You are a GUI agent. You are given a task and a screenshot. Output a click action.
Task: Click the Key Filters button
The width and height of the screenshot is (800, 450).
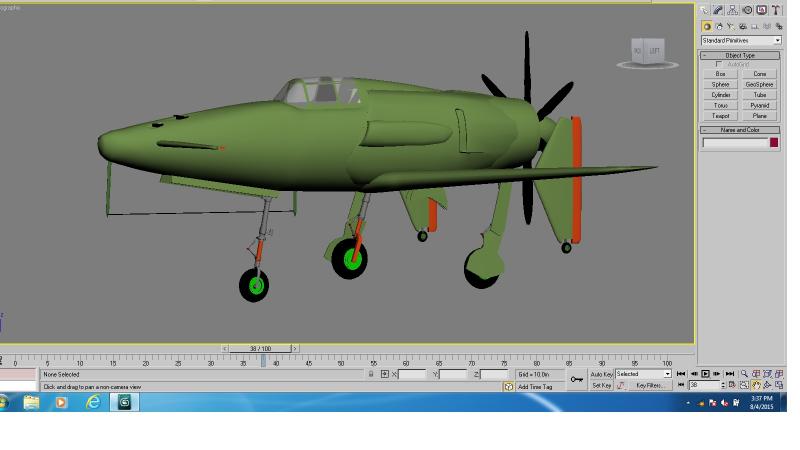651,386
